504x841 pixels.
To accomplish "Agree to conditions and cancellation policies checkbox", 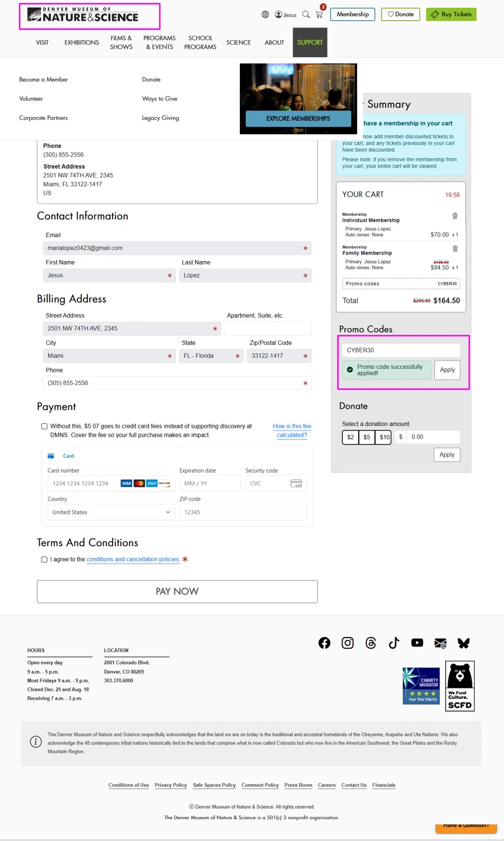I will tap(44, 560).
